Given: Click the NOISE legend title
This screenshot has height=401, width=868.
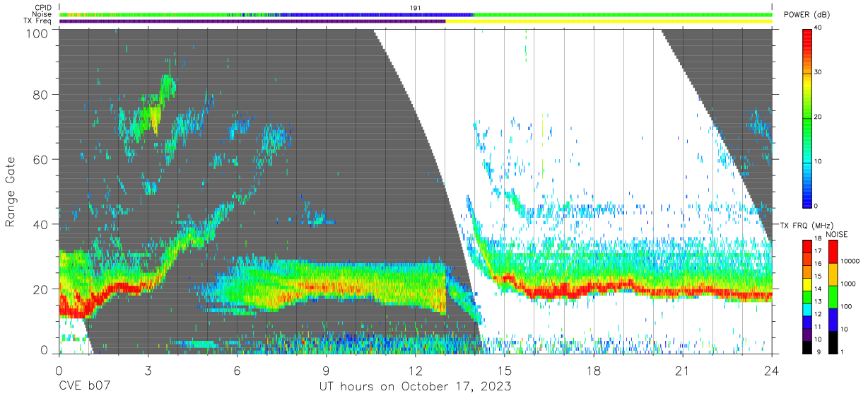Looking at the screenshot, I should click(x=836, y=234).
